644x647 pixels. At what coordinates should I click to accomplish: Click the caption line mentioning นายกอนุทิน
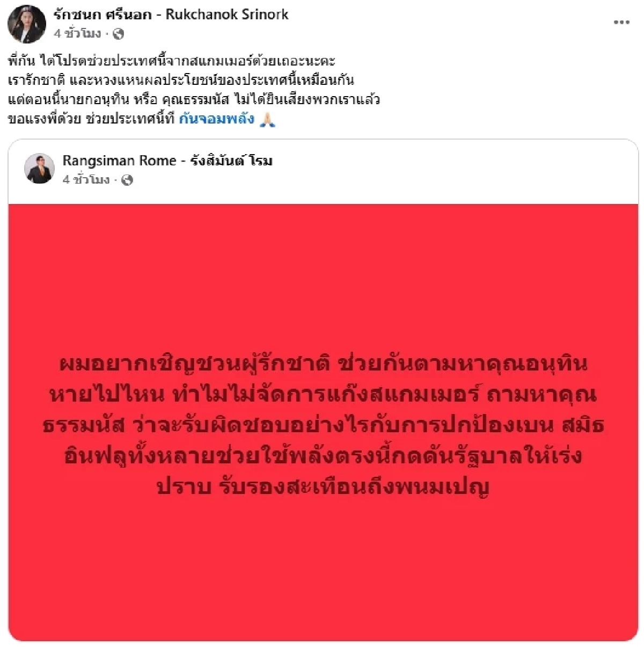194,100
